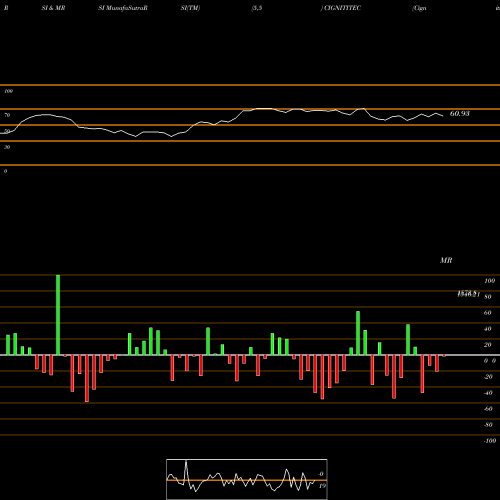
Task: Click the 70 level label on RSI axis
Action: 7,115
